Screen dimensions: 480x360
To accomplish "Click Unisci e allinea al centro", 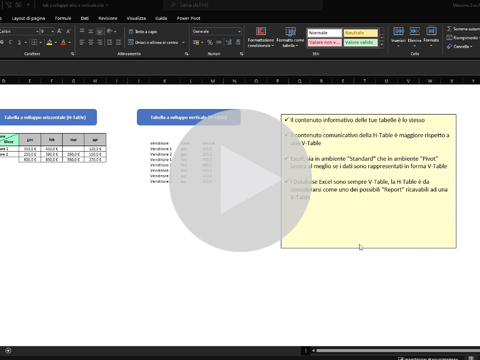I will (x=153, y=42).
